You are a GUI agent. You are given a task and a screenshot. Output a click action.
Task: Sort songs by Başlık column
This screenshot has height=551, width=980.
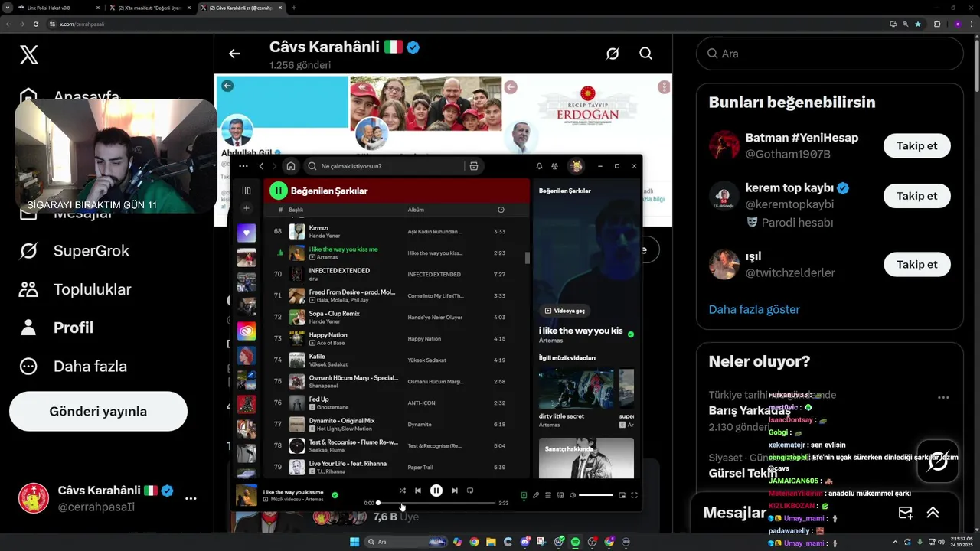pos(296,210)
